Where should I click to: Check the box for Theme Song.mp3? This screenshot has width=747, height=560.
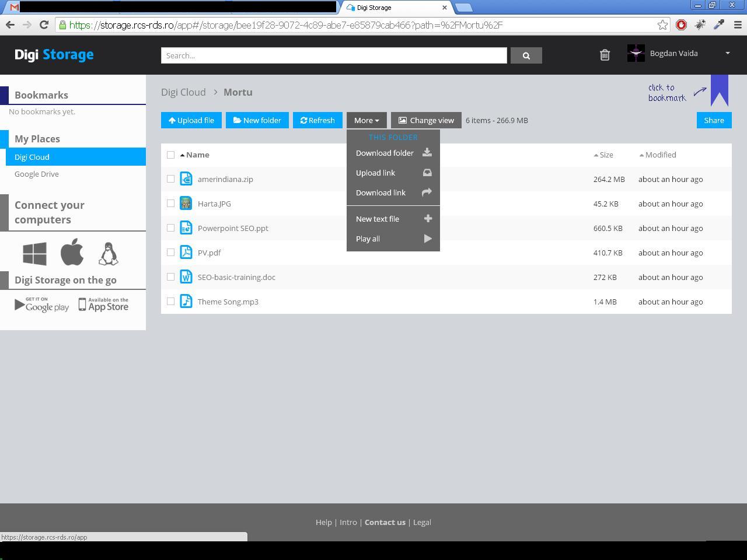(x=170, y=302)
